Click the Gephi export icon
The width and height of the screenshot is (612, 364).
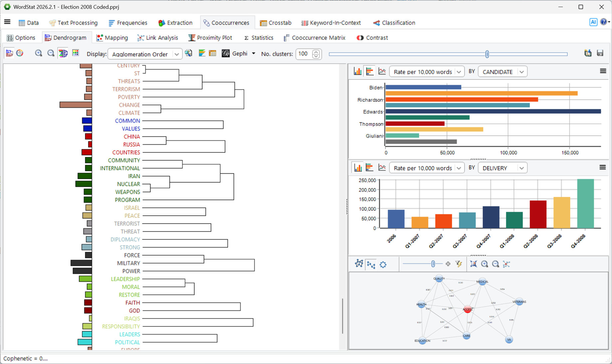point(226,53)
